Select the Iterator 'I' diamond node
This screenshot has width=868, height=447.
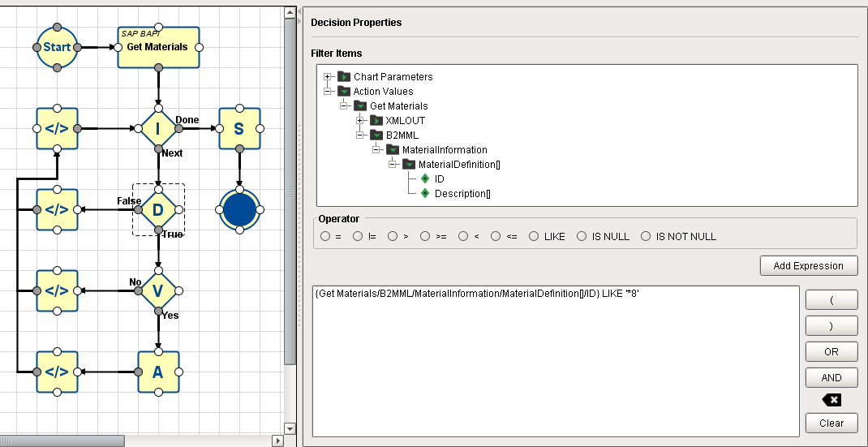pyautogui.click(x=158, y=128)
